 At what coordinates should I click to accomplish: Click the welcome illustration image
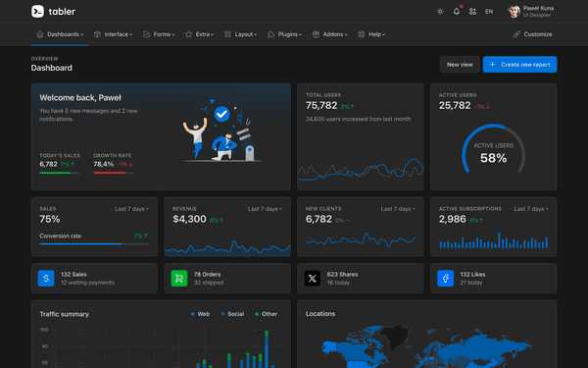coord(222,131)
